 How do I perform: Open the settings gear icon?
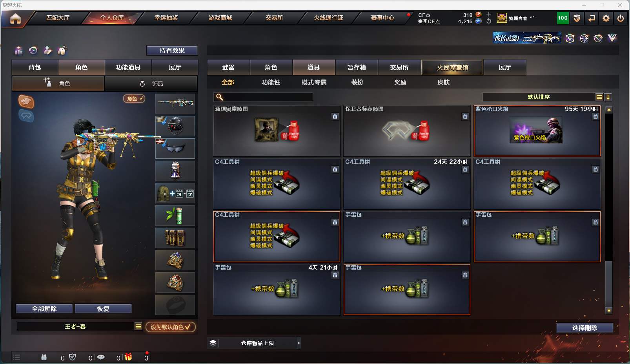(x=606, y=18)
